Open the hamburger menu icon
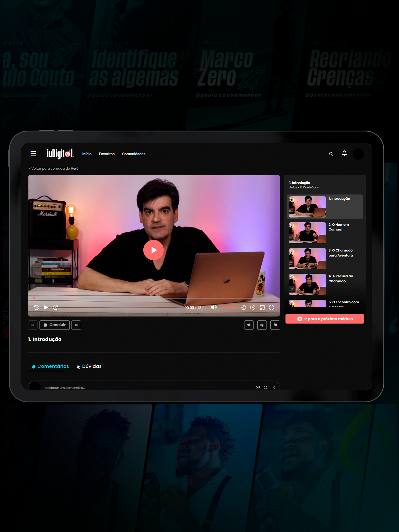Viewport: 399px width, 532px height. [33, 154]
